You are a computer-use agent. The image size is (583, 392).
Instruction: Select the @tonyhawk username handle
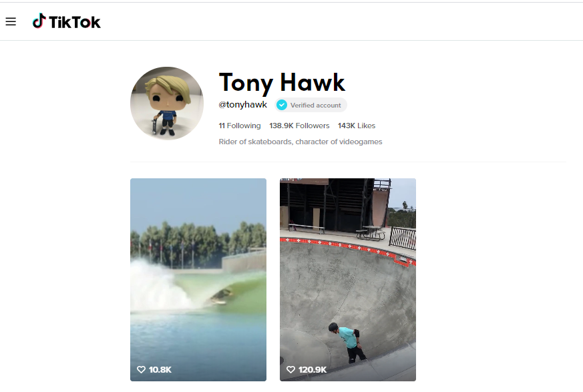[243, 105]
